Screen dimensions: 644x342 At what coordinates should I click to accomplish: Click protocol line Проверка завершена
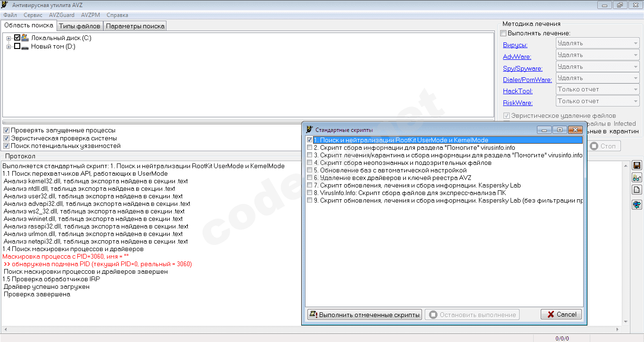(x=37, y=294)
